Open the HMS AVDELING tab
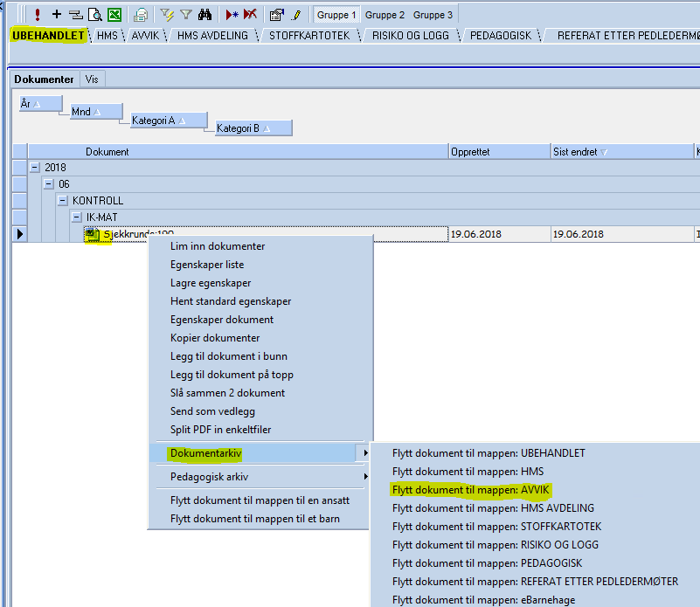This screenshot has width=700, height=607. [212, 36]
